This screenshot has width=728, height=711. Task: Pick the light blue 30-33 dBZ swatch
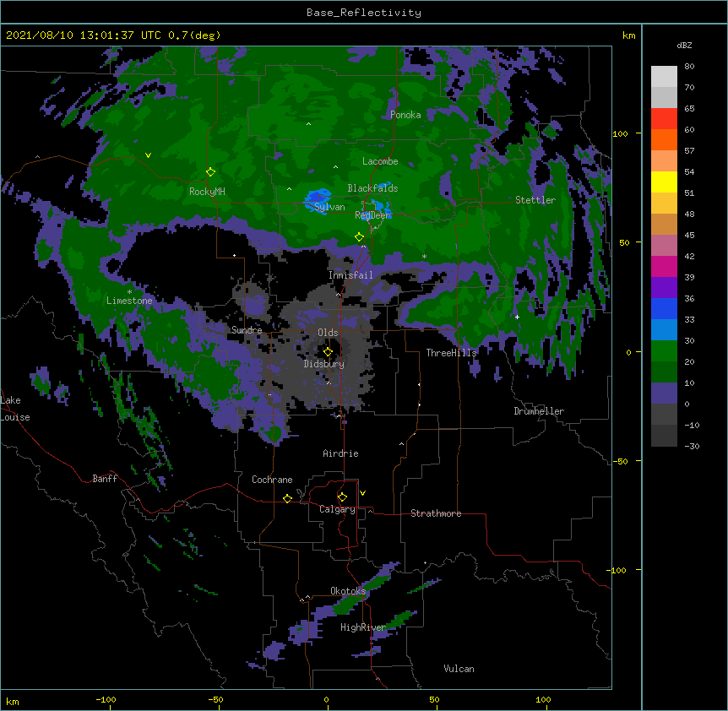click(x=664, y=330)
